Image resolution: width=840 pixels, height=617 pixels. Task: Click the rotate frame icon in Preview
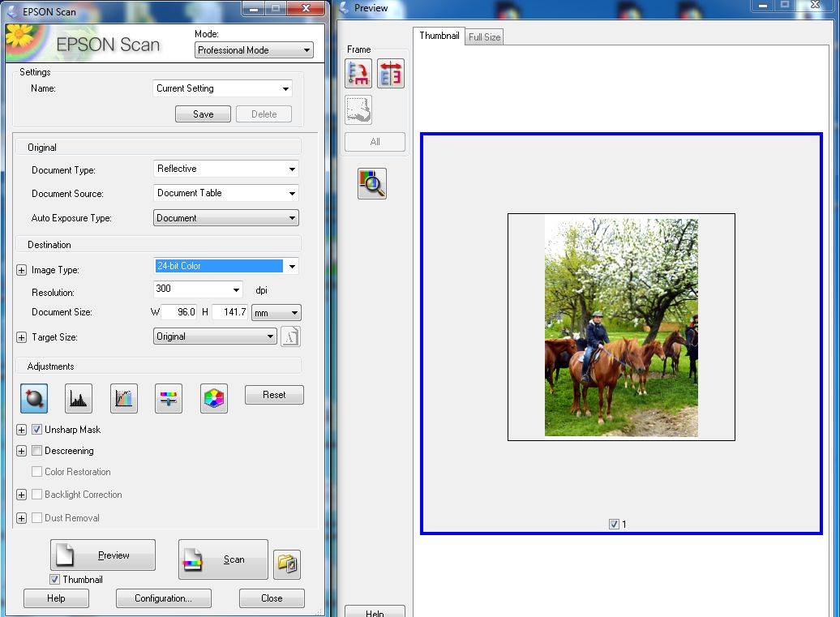pyautogui.click(x=358, y=74)
